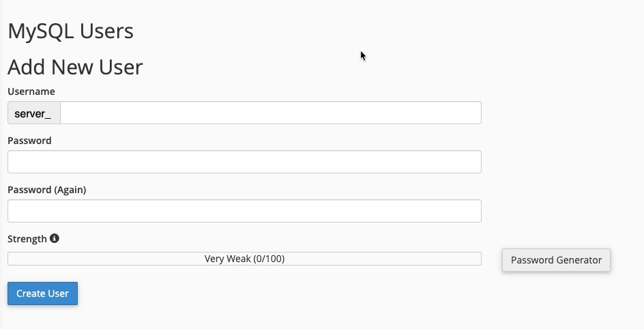Focus the Username input field
This screenshot has height=329, width=644.
tap(270, 113)
